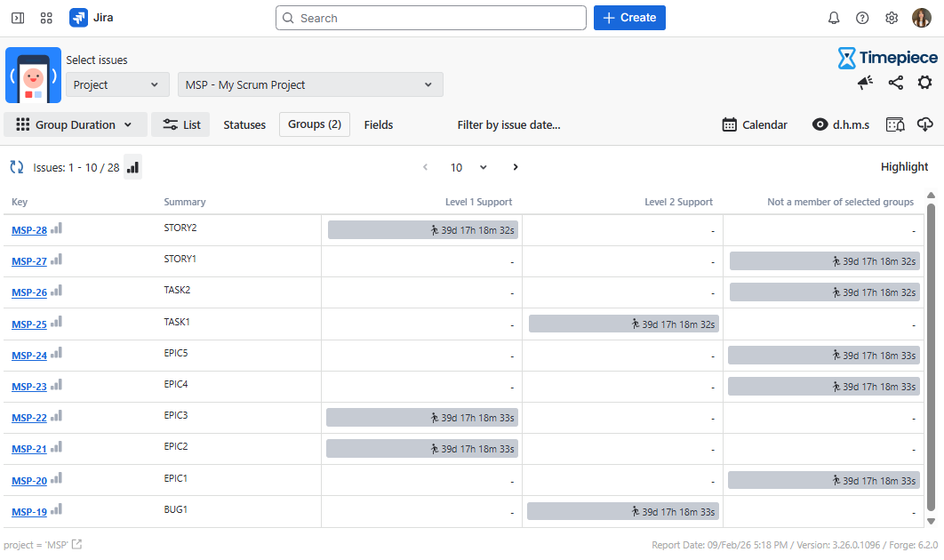Image resolution: width=944 pixels, height=560 pixels.
Task: Click the export cloud download icon
Action: [924, 124]
